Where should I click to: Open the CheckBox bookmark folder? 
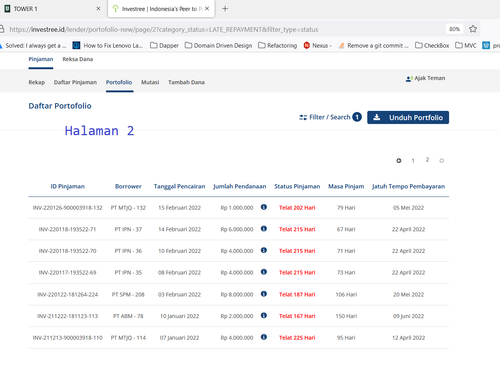[432, 45]
